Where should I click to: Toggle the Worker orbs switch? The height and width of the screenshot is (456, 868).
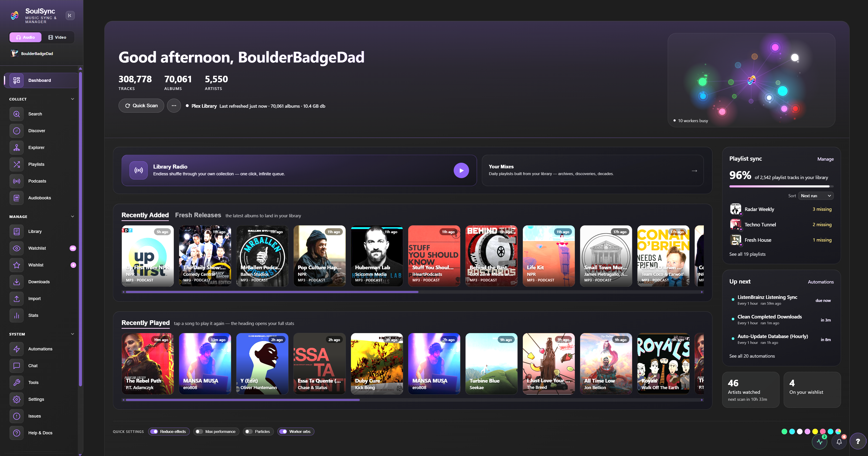[x=283, y=432]
